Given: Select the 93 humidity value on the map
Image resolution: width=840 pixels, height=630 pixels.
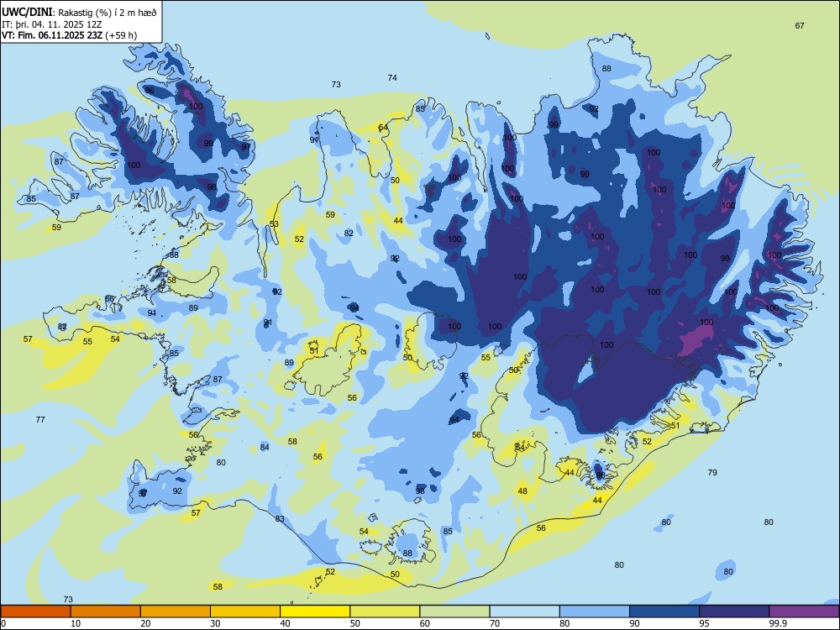Looking at the screenshot, I should click(x=420, y=491).
